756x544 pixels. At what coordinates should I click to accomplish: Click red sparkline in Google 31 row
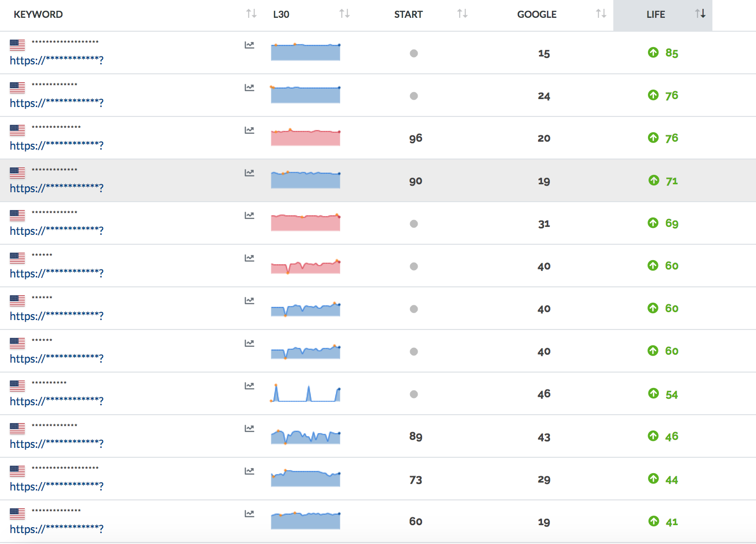tap(305, 223)
